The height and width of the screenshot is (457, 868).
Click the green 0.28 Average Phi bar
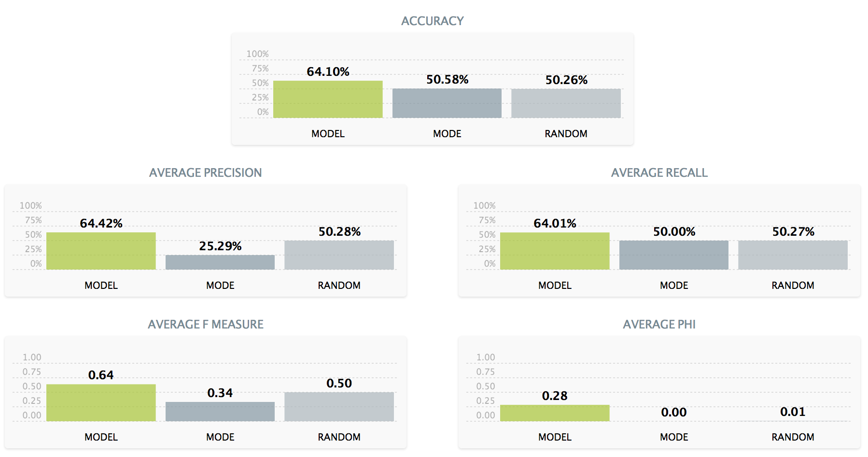coord(555,413)
